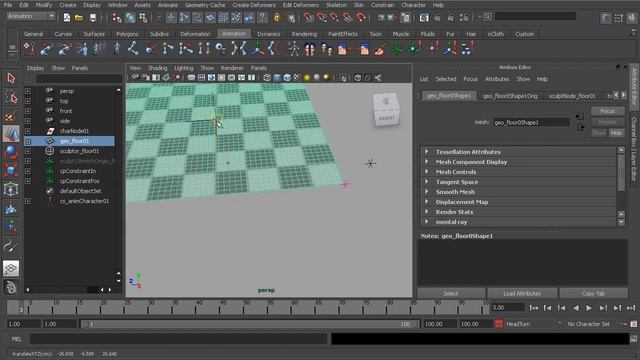Toggle the Channel Box show/hide icon
Screen dimensions: 640x360
click(632, 18)
